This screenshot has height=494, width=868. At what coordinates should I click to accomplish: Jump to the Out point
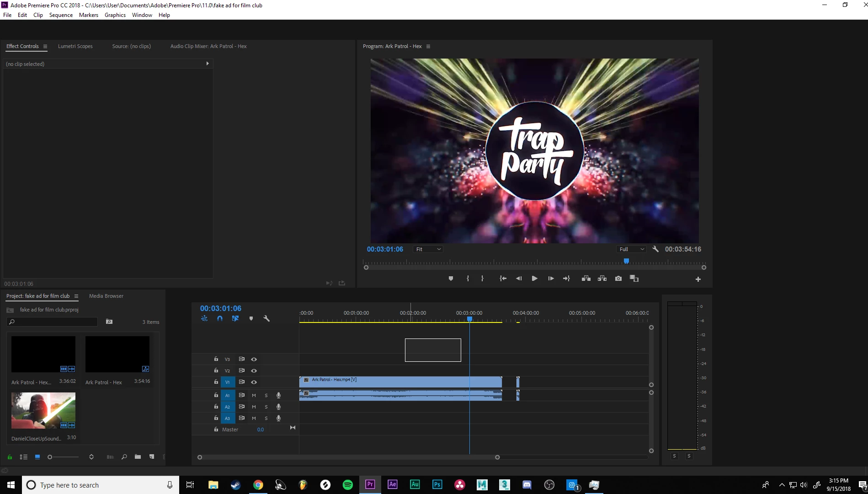tap(566, 279)
